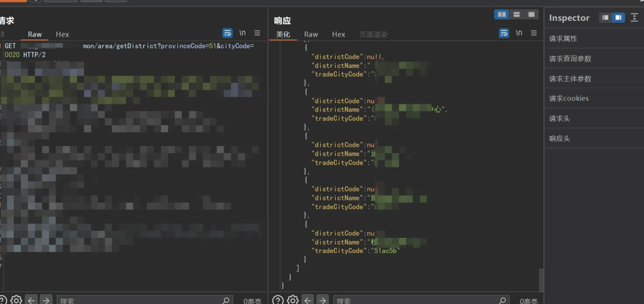Open search settings gear below request

(16, 300)
